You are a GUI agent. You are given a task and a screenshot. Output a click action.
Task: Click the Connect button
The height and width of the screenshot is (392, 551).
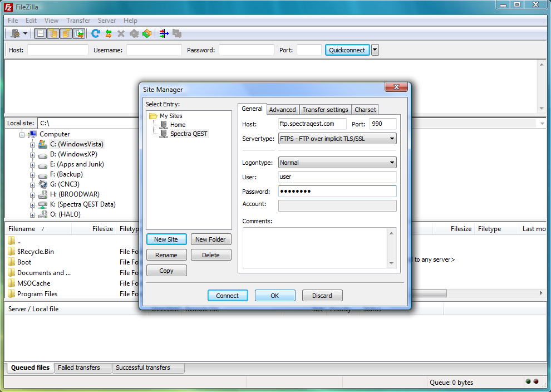pyautogui.click(x=227, y=296)
